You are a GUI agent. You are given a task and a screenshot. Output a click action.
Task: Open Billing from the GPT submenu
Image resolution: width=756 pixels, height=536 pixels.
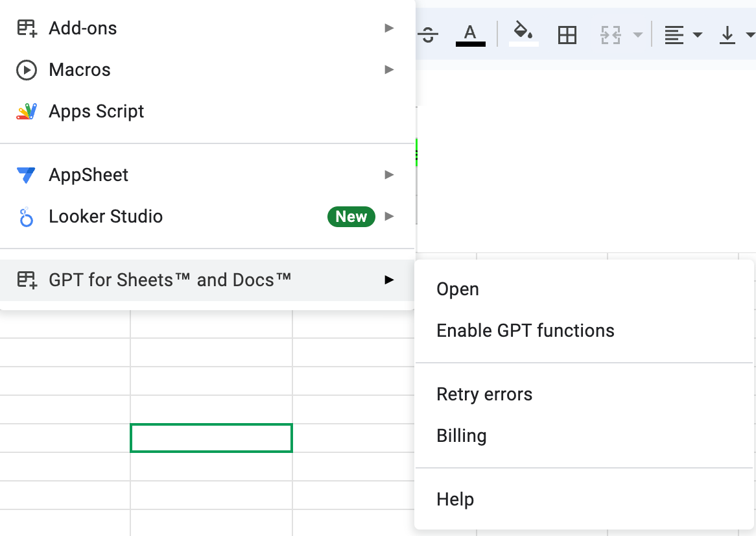click(x=584, y=435)
